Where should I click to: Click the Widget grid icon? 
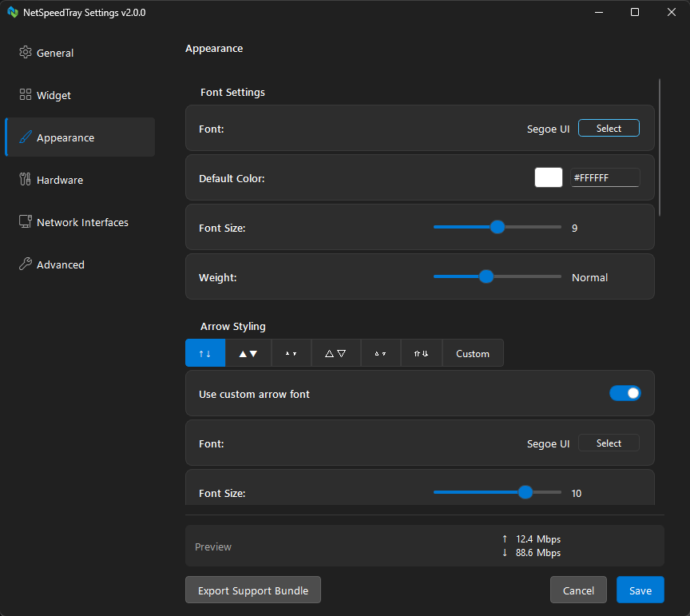[26, 94]
